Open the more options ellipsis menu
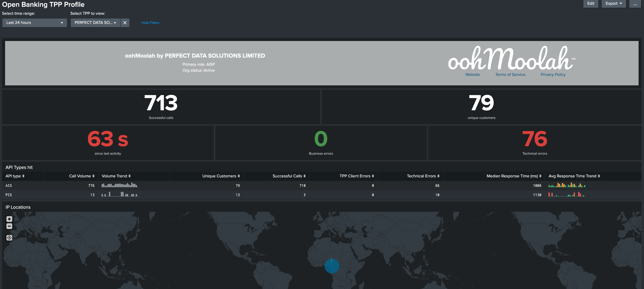Screen dimensions: 644x289 pyautogui.click(x=635, y=4)
